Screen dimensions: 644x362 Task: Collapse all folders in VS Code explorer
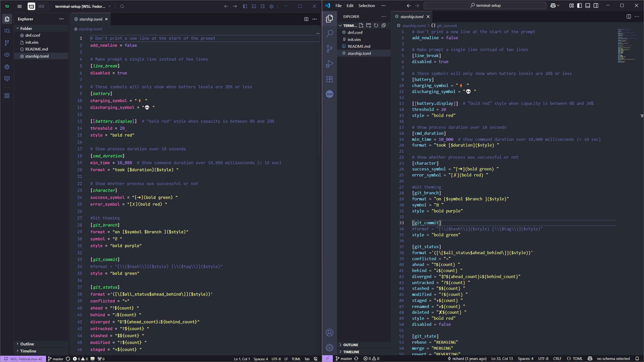[384, 25]
